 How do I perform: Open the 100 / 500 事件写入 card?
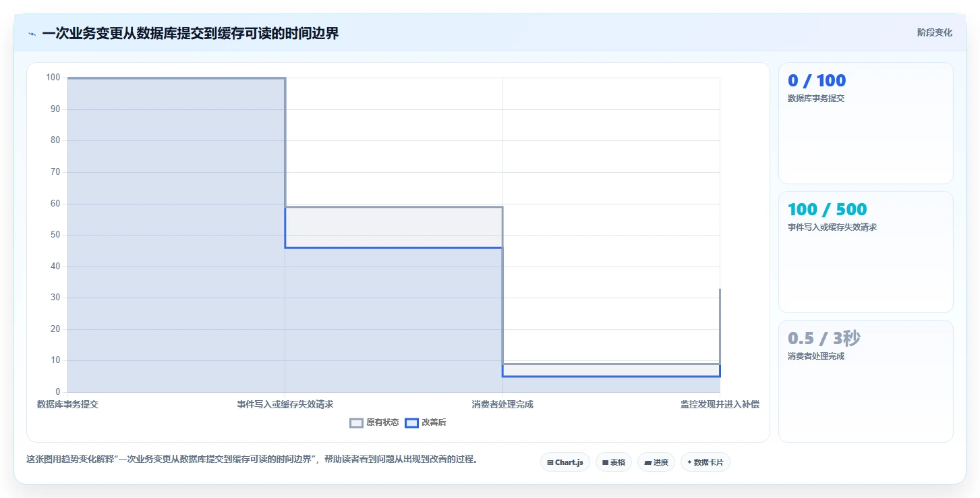click(866, 252)
